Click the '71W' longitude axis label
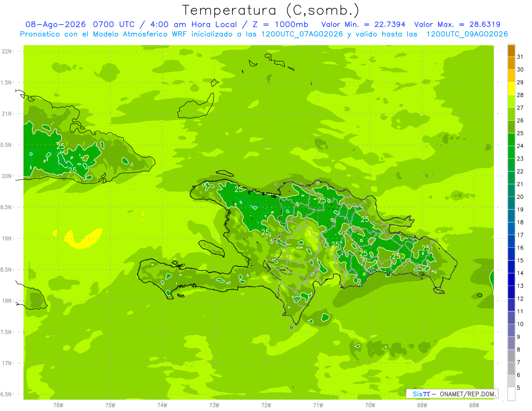The image size is (532, 411). 318,405
